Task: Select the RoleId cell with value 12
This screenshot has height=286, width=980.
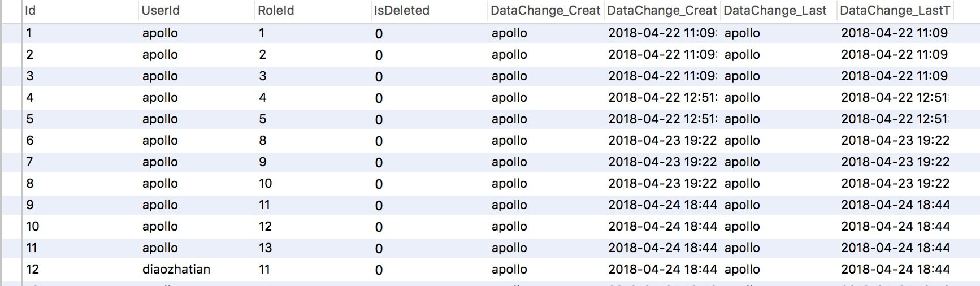Action: 265,227
